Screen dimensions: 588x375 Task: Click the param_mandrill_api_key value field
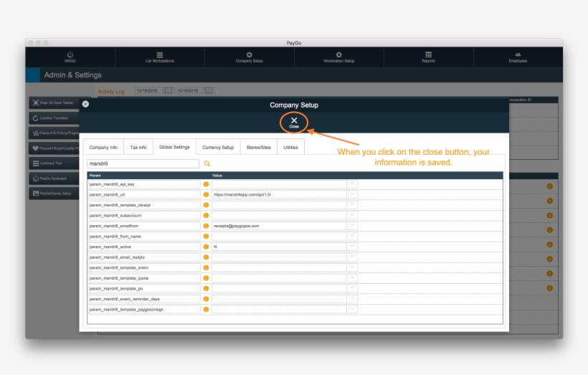(x=279, y=184)
